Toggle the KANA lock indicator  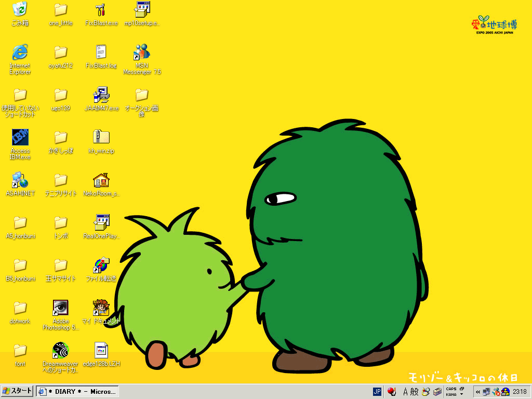point(451,394)
